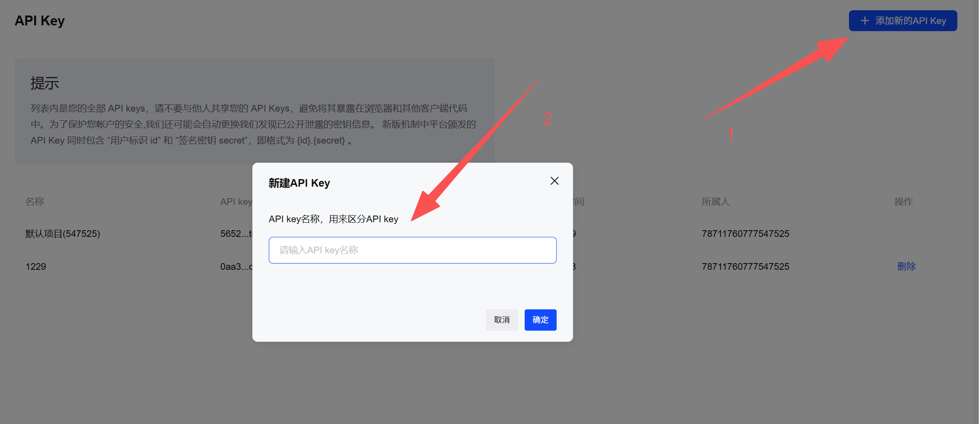This screenshot has width=980, height=424.
Task: Select the API key column header
Action: [x=236, y=201]
